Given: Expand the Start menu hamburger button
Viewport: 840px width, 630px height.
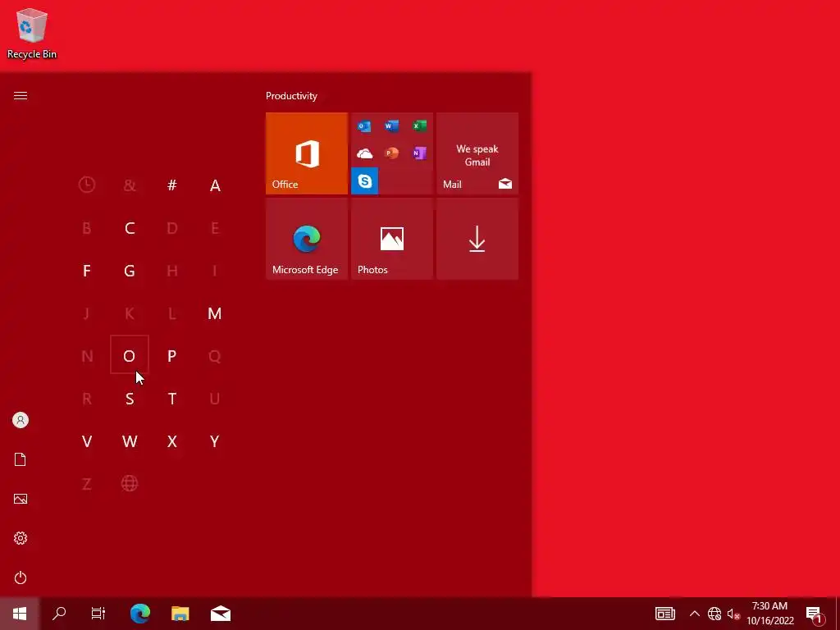Looking at the screenshot, I should [21, 96].
